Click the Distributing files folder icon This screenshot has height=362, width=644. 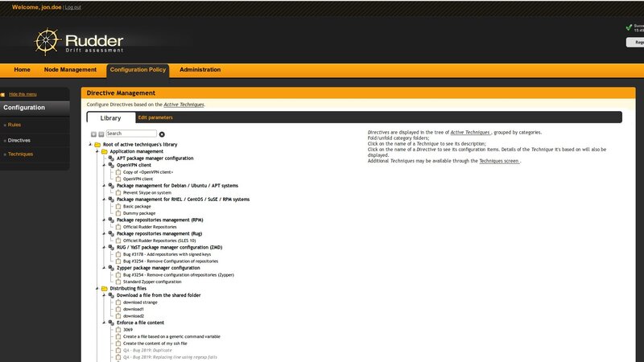click(105, 289)
